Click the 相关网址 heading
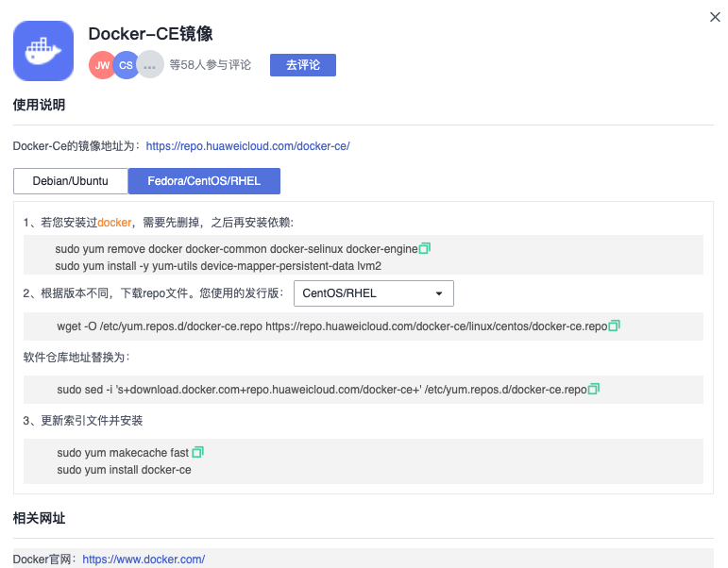Image resolution: width=728 pixels, height=568 pixels. coord(39,518)
